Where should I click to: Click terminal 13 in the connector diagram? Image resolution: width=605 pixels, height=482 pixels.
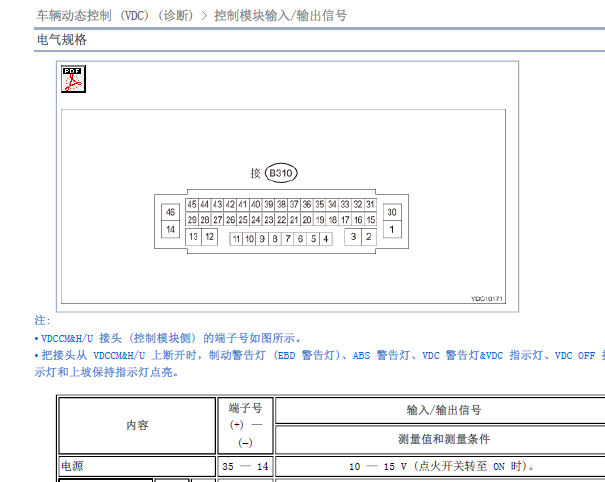pos(193,237)
